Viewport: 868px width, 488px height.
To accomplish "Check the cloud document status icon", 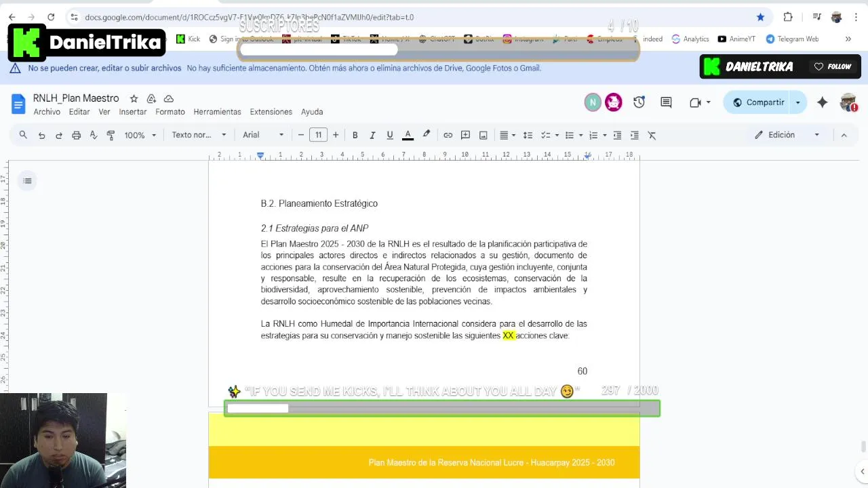I will 169,99.
